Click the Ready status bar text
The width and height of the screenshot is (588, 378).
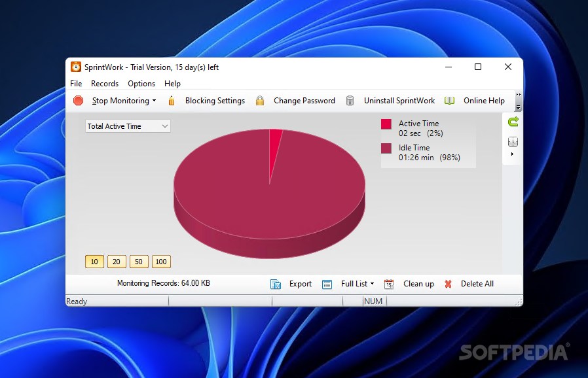pyautogui.click(x=77, y=301)
